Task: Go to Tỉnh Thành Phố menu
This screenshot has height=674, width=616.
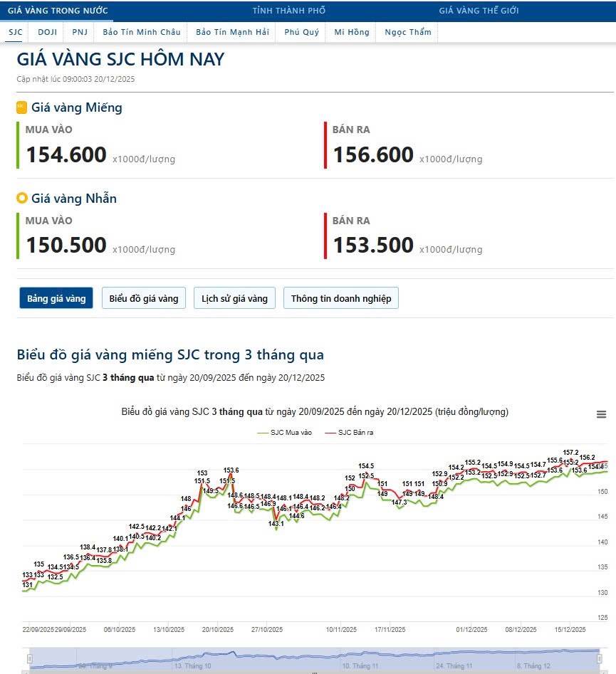Action: [288, 11]
